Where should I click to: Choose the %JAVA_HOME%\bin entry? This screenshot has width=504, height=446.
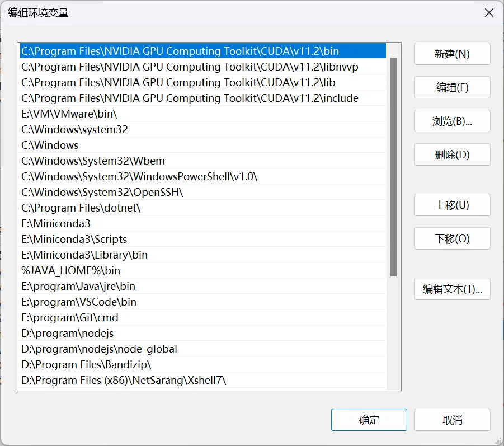tap(70, 271)
